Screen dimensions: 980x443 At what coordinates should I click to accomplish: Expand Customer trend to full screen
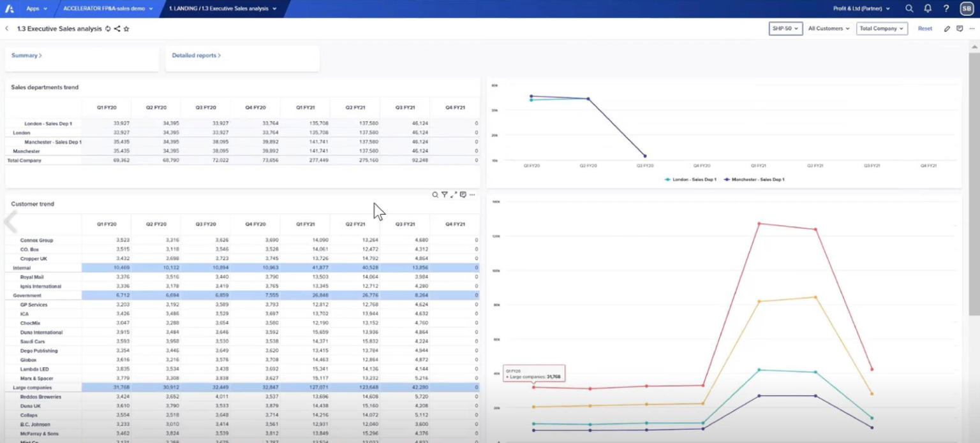[454, 195]
